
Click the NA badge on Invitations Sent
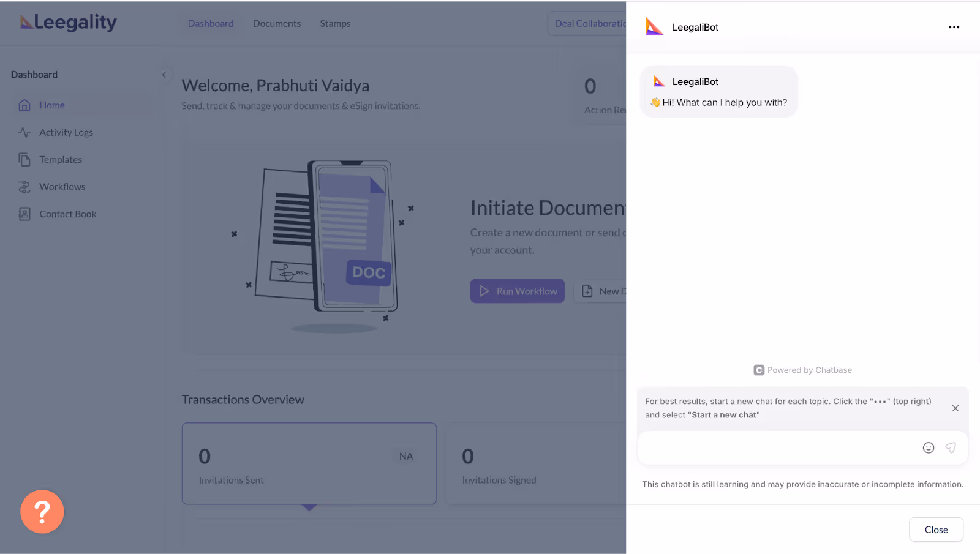pyautogui.click(x=406, y=456)
